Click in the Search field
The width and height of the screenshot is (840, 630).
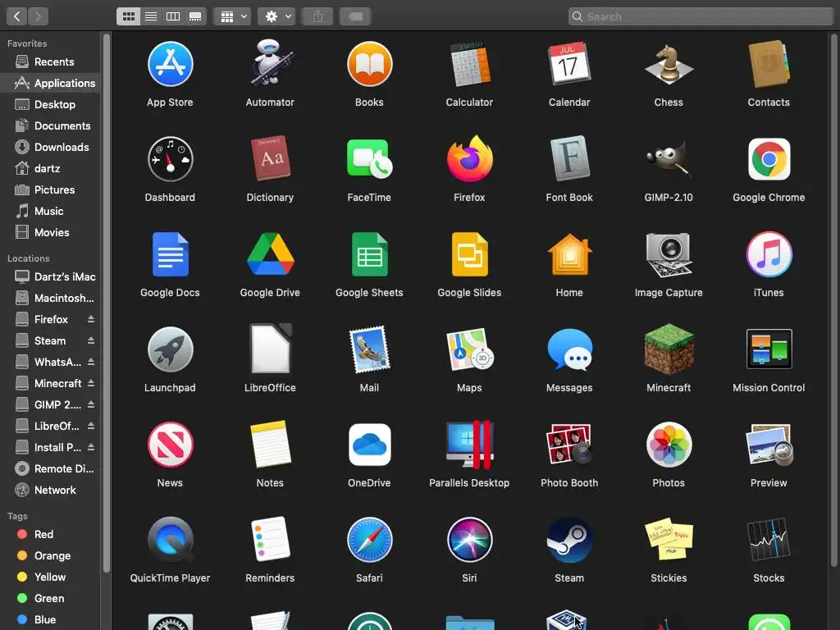pyautogui.click(x=701, y=16)
